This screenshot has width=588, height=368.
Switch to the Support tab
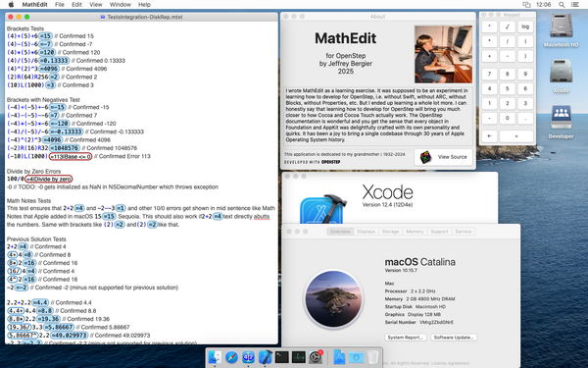pyautogui.click(x=439, y=232)
